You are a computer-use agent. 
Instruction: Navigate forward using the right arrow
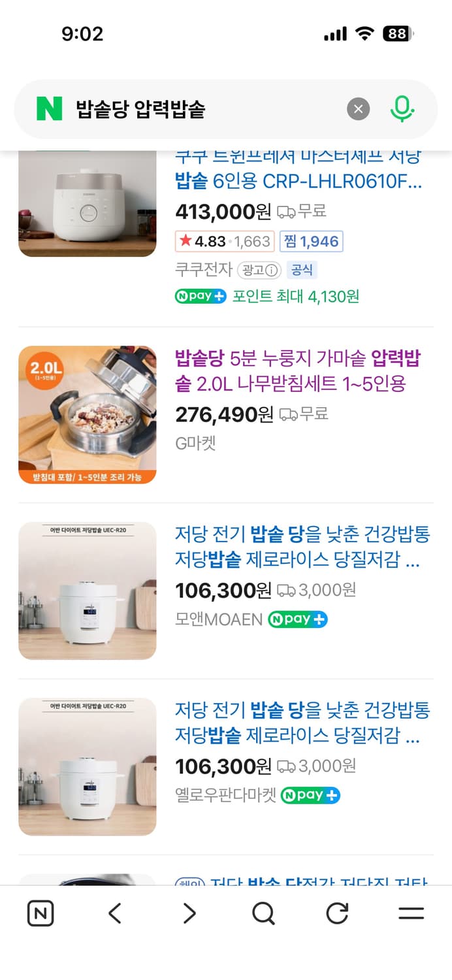point(188,913)
